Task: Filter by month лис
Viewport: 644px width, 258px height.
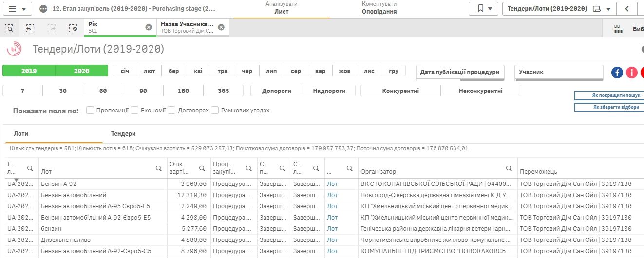Action: pos(369,71)
